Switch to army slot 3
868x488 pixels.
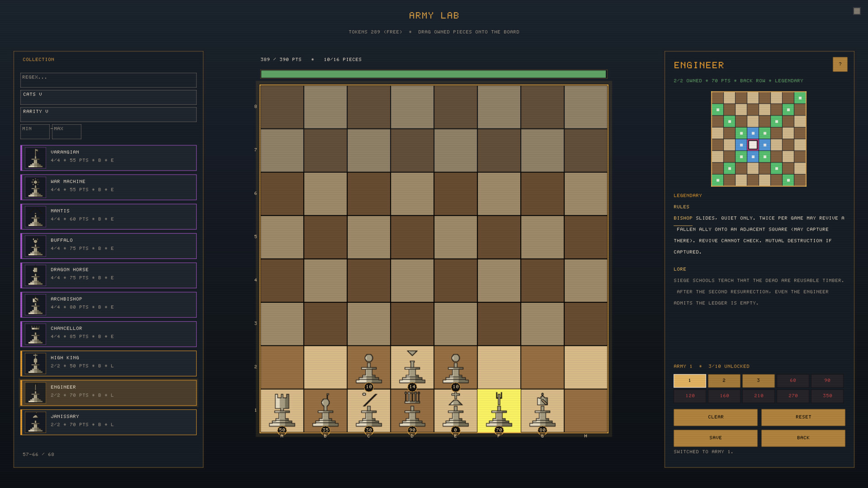758,380
